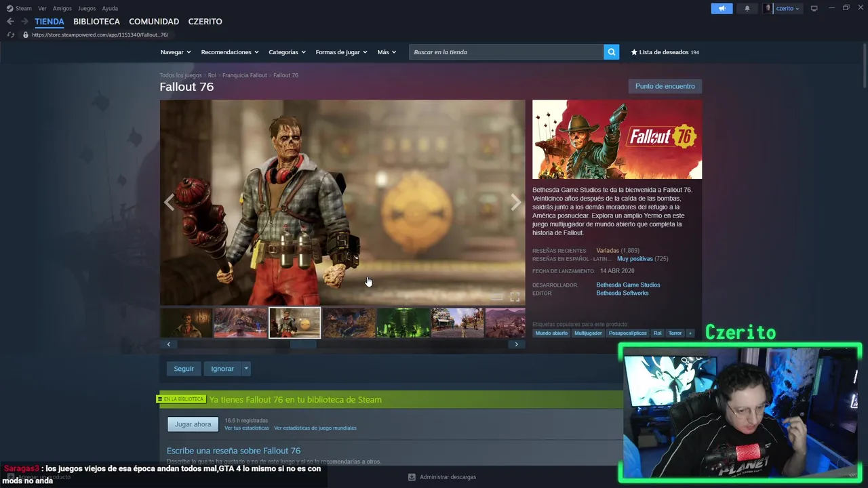
Task: Show the previous screenshot with left arrow
Action: click(169, 202)
